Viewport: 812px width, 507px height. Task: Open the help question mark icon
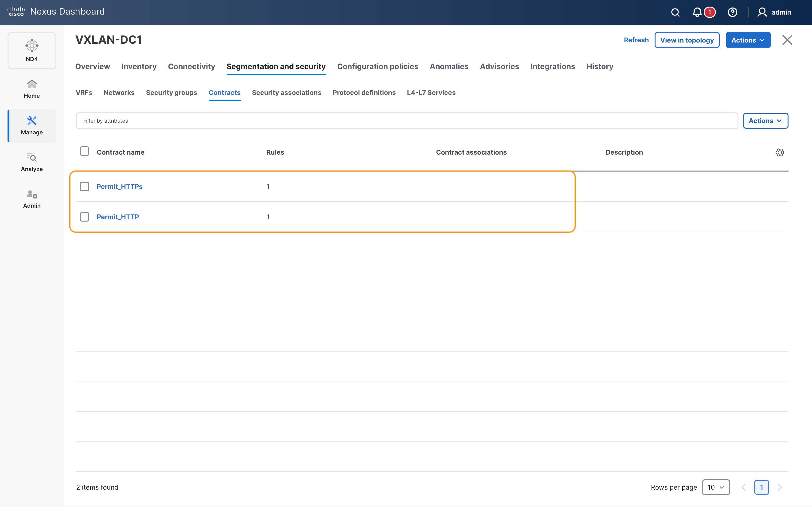click(732, 12)
